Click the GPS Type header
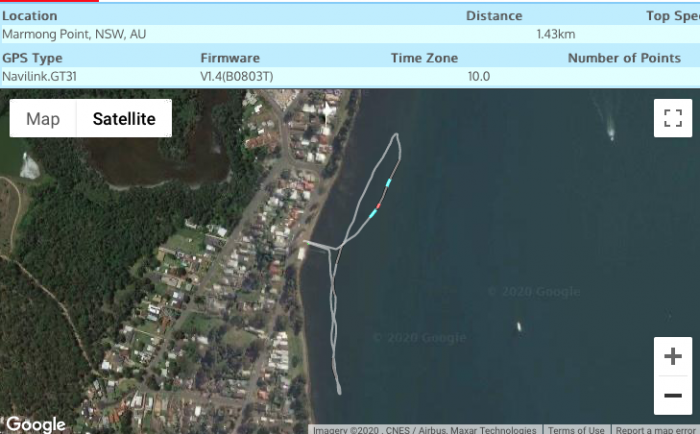Image resolution: width=700 pixels, height=434 pixels. [x=32, y=58]
